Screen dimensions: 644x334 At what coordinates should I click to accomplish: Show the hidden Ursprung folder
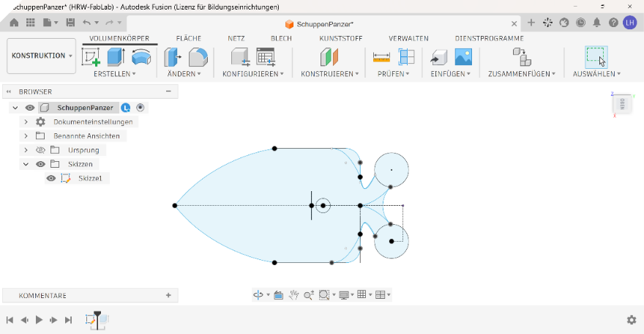pos(40,150)
